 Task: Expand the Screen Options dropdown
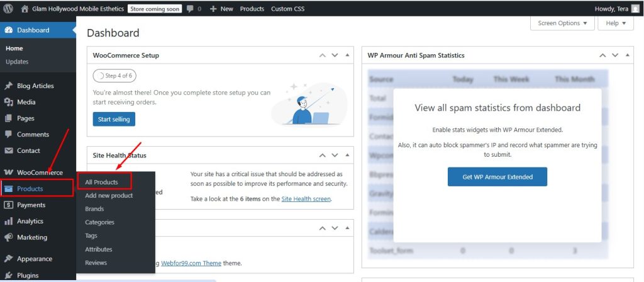pos(562,23)
